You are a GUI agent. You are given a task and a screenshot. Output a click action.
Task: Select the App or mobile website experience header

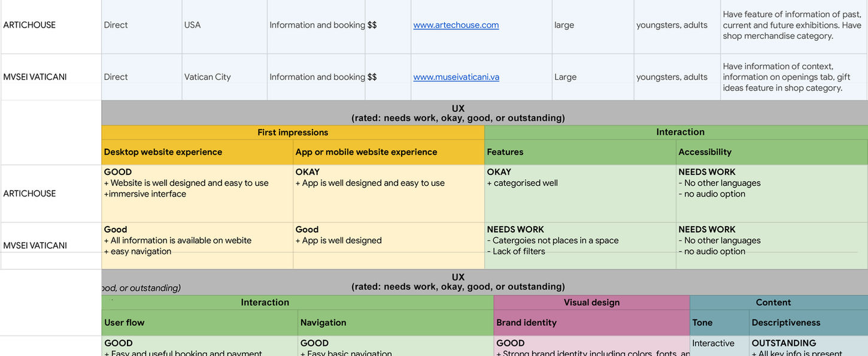[389, 152]
